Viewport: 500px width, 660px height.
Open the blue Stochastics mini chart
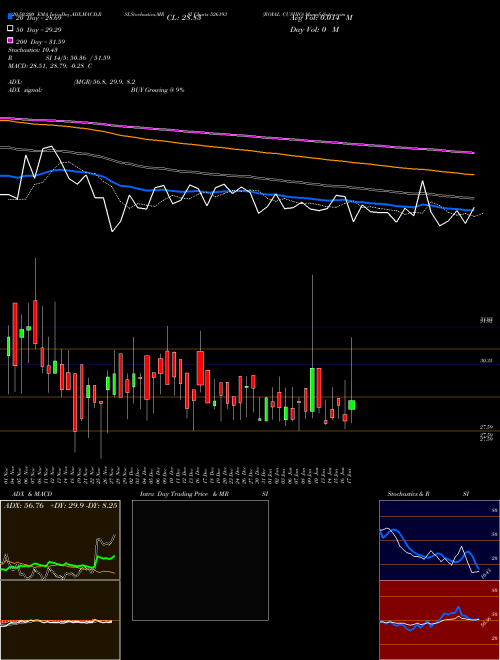tap(439, 540)
